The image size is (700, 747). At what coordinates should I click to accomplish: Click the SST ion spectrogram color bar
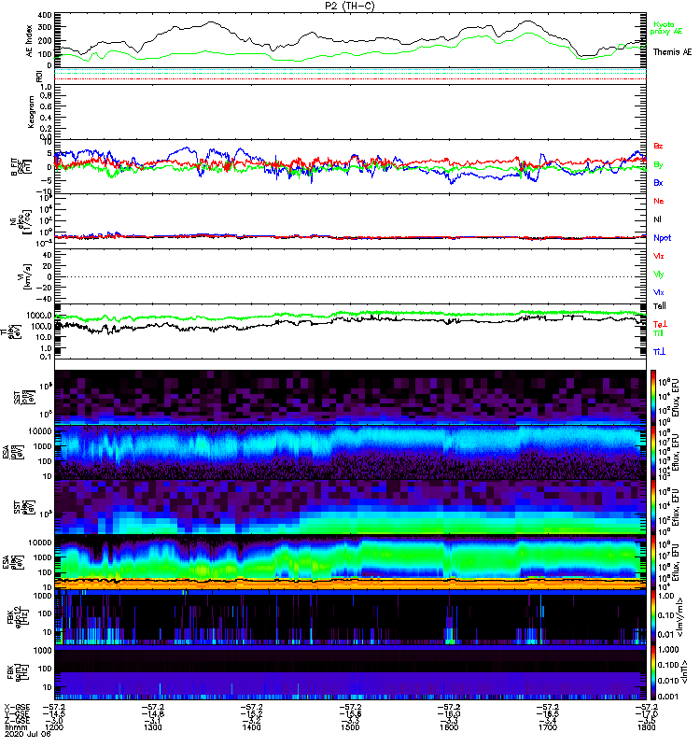pyautogui.click(x=653, y=398)
